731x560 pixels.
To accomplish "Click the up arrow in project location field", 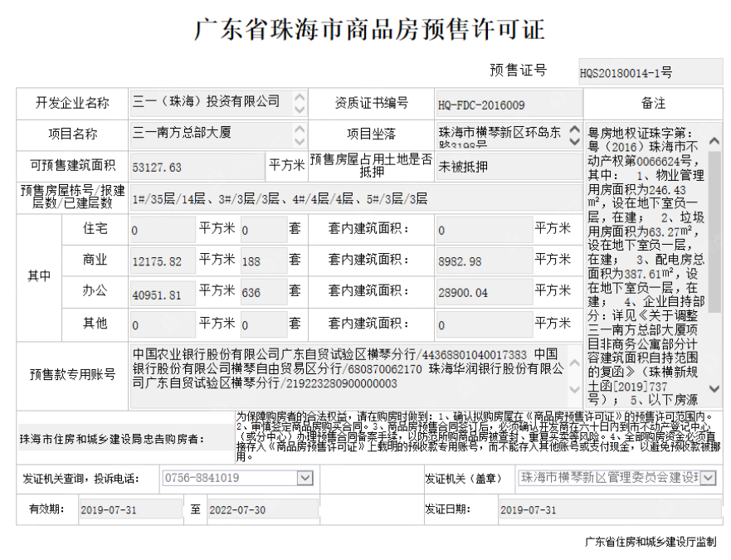I will coord(575,129).
